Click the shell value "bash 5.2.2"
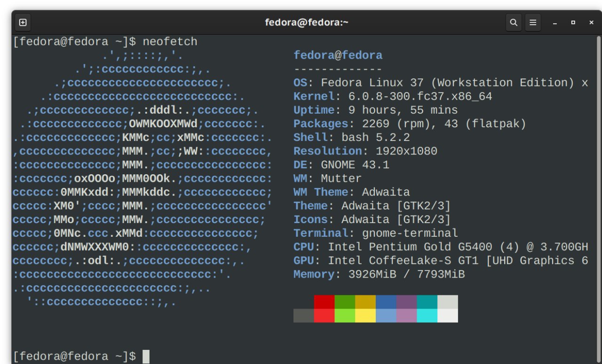This screenshot has width=602, height=364. pyautogui.click(x=376, y=138)
